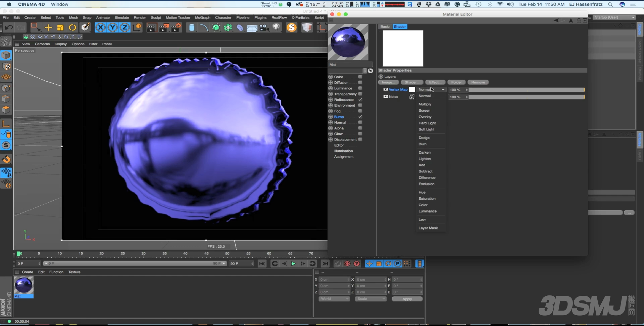
Task: Switch to Make Editable cube mode
Action: (6, 55)
